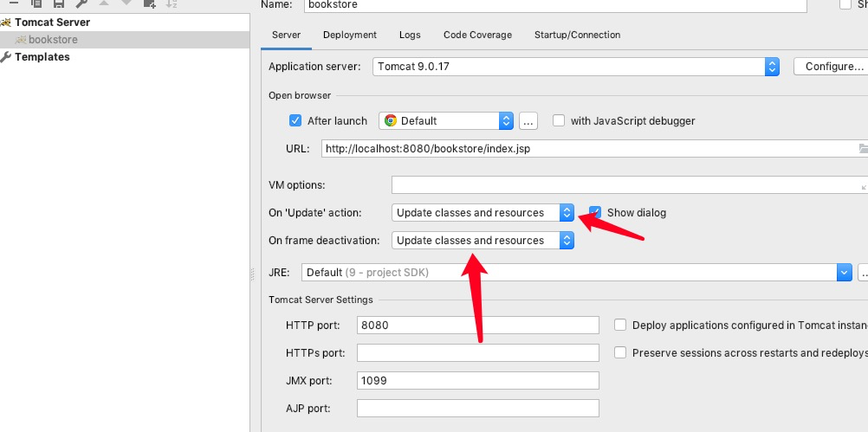Click the Tomcat Server Settings section label
The width and height of the screenshot is (868, 432).
(x=321, y=300)
